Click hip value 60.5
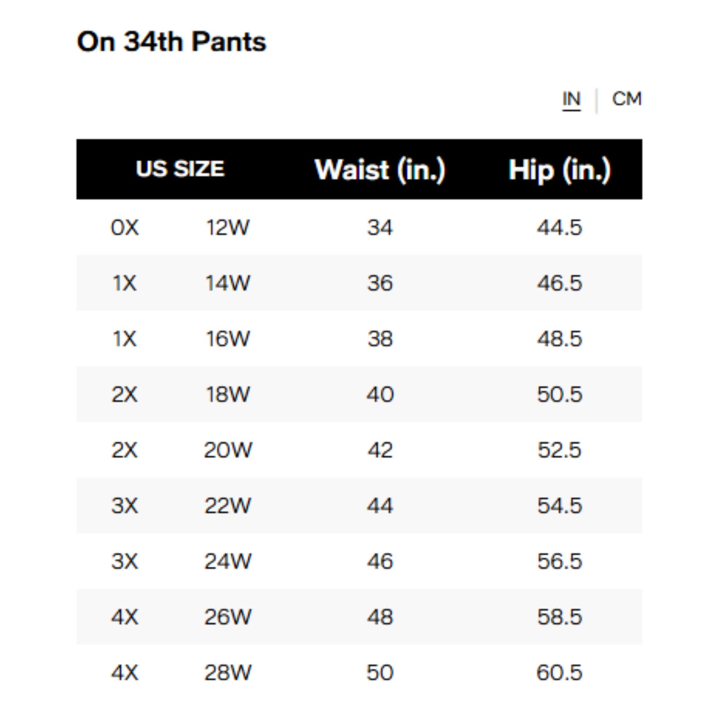 pos(559,673)
